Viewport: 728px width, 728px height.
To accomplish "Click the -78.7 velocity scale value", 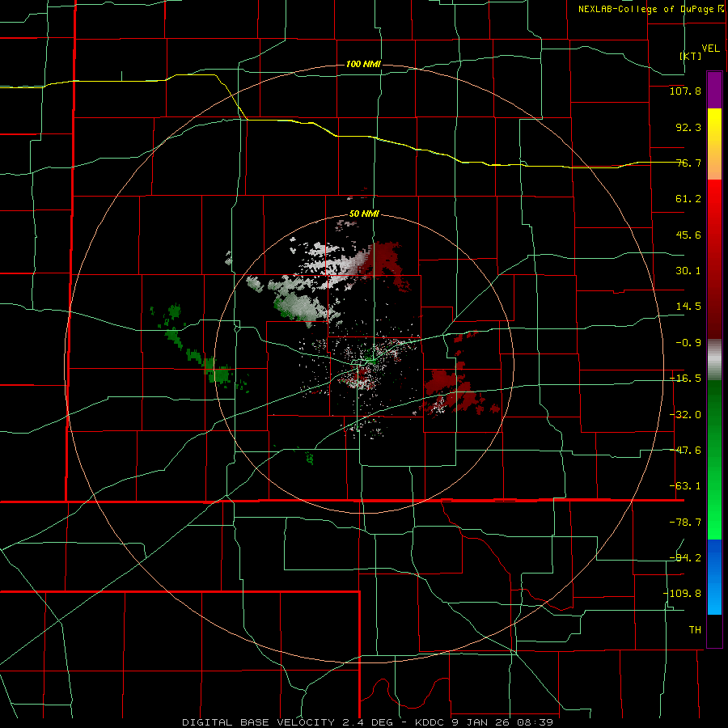I will pyautogui.click(x=685, y=523).
